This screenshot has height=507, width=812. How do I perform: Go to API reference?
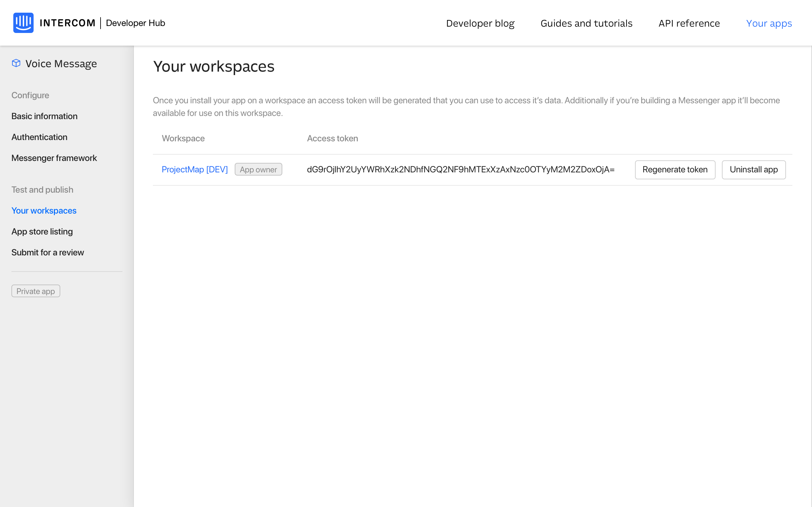pyautogui.click(x=689, y=23)
